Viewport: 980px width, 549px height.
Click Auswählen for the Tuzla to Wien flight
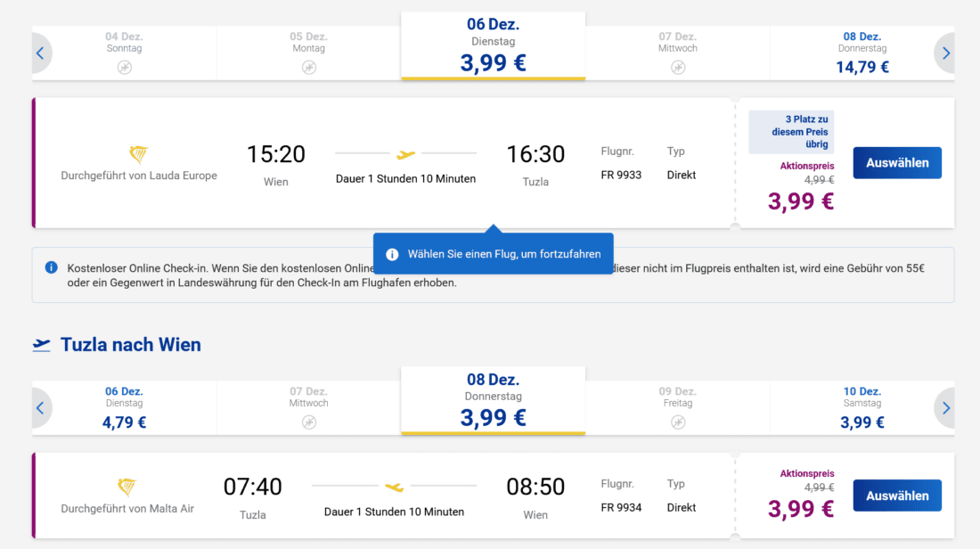pyautogui.click(x=897, y=495)
